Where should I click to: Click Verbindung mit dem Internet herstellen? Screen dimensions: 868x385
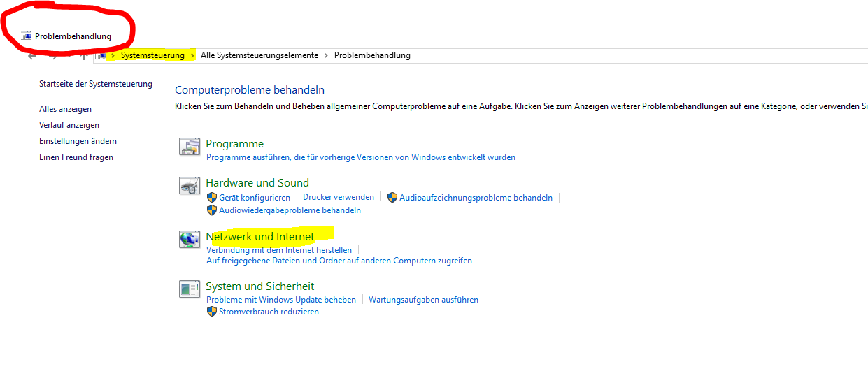pos(279,249)
